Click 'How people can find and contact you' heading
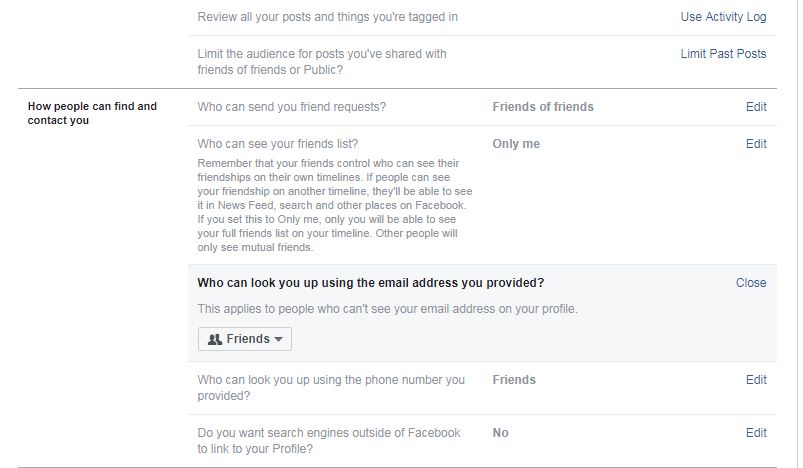Image resolution: width=803 pixels, height=468 pixels. point(92,113)
